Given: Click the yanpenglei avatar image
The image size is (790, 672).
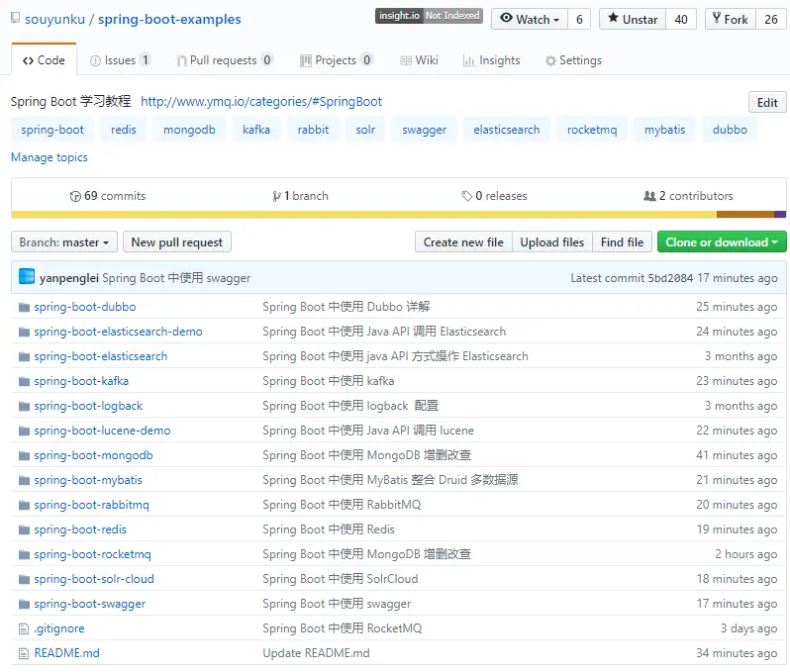Looking at the screenshot, I should pos(27,276).
